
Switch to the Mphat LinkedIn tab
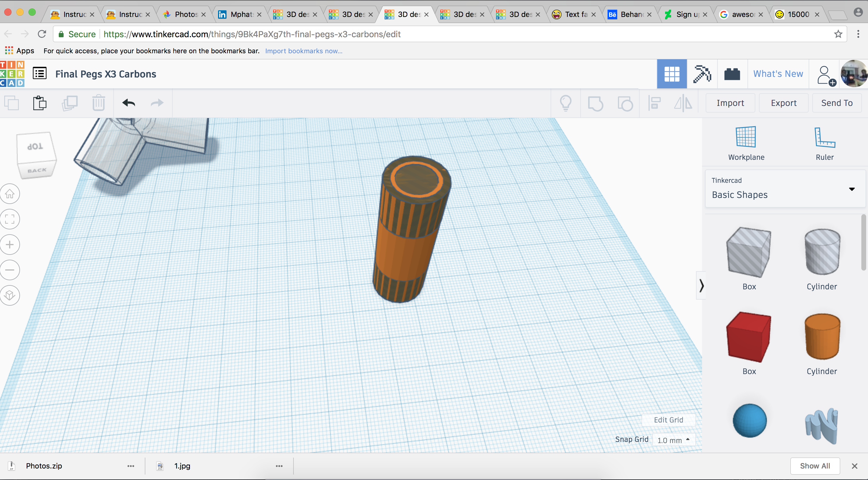click(240, 14)
